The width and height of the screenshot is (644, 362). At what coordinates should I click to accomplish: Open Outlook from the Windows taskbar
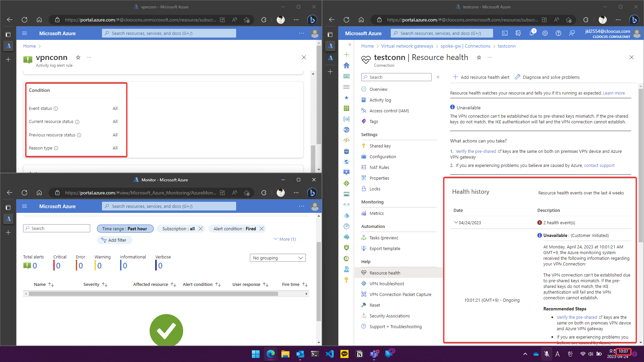[x=300, y=354]
